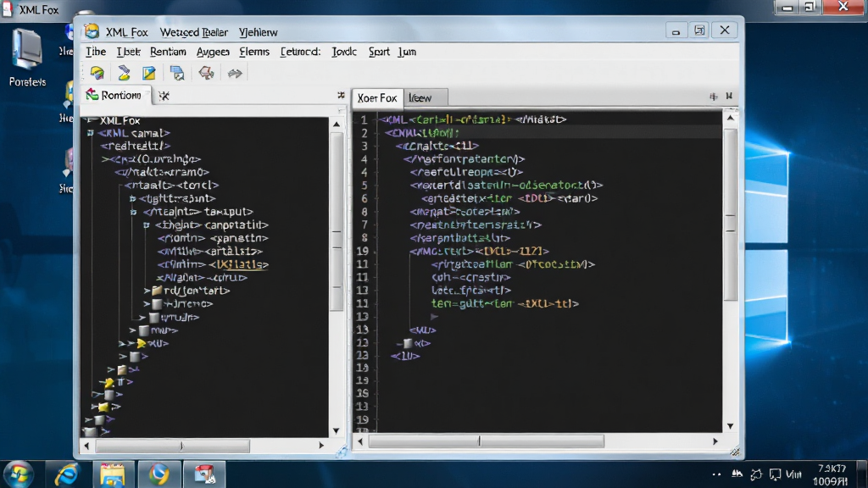Screen dimensions: 868x488
Task: Click the XML Fox logo in the title bar
Action: pos(92,31)
